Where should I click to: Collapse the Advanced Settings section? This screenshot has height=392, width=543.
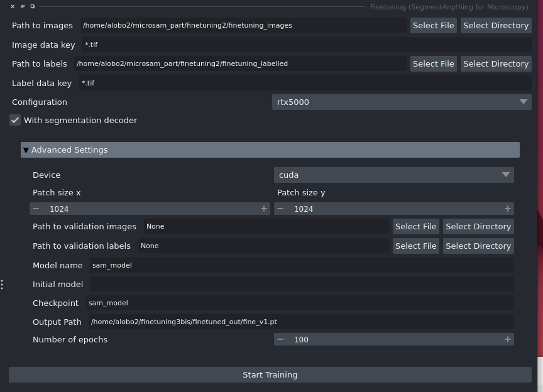(26, 150)
